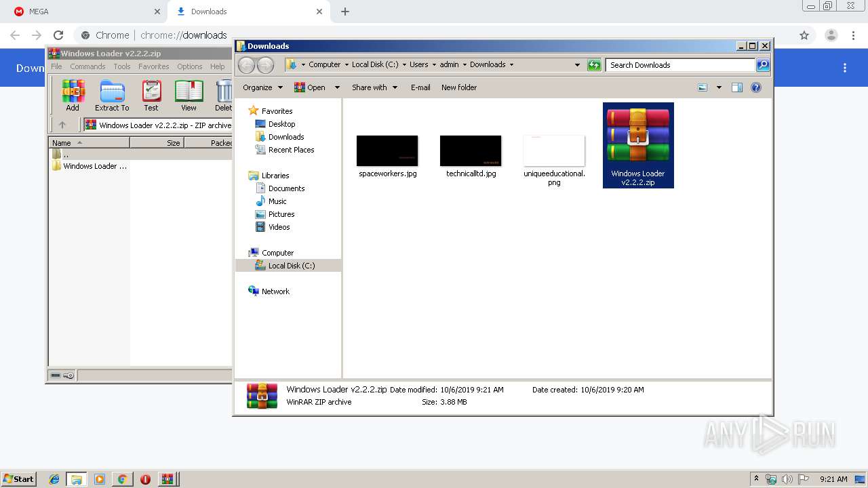Click Explorer Forward navigation button
868x488 pixels.
coord(266,65)
